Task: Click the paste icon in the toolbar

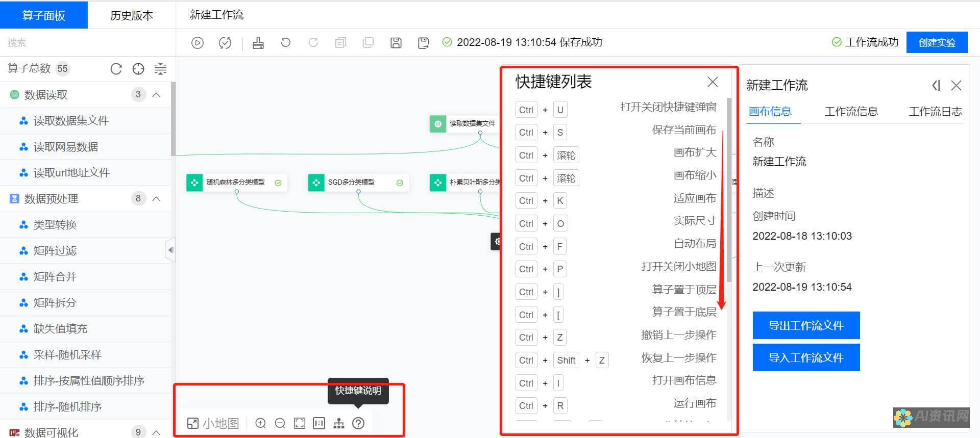Action: [x=368, y=42]
